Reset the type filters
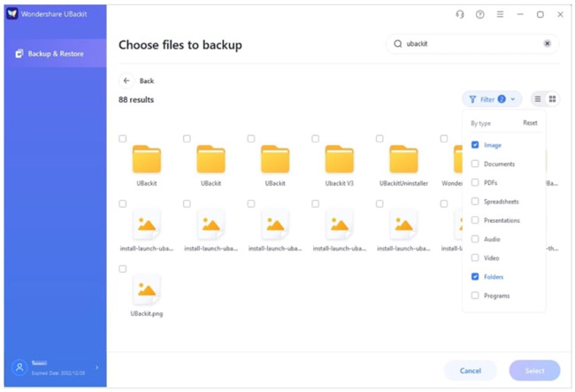Image resolution: width=575 pixels, height=392 pixels. [x=530, y=123]
